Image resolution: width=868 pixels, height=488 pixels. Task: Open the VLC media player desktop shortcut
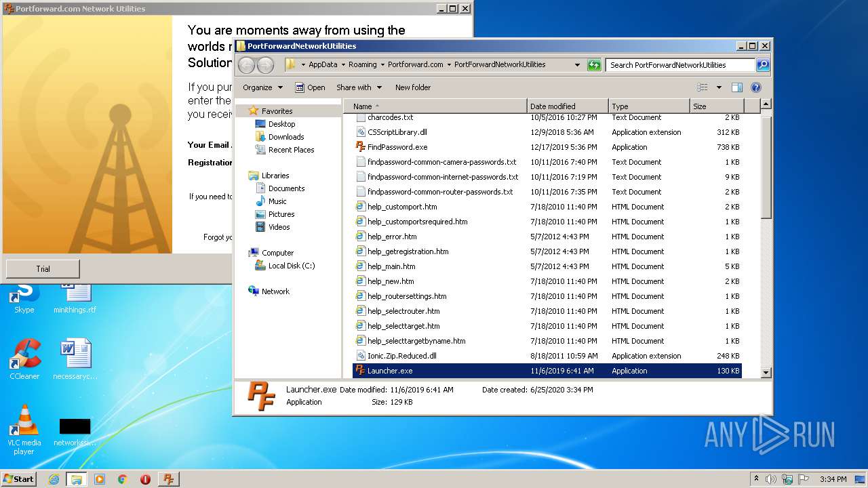coord(24,430)
